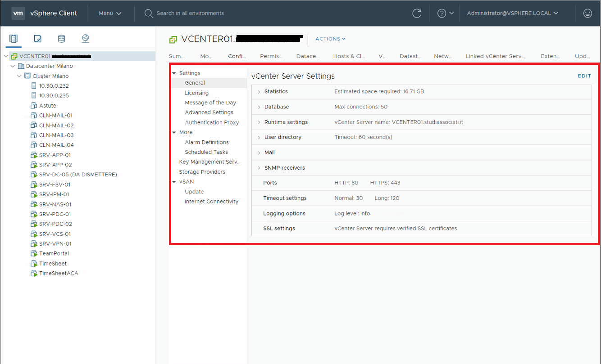Image resolution: width=601 pixels, height=364 pixels.
Task: Click the VM icon next to CLN-MAIL-01
Action: pos(34,115)
